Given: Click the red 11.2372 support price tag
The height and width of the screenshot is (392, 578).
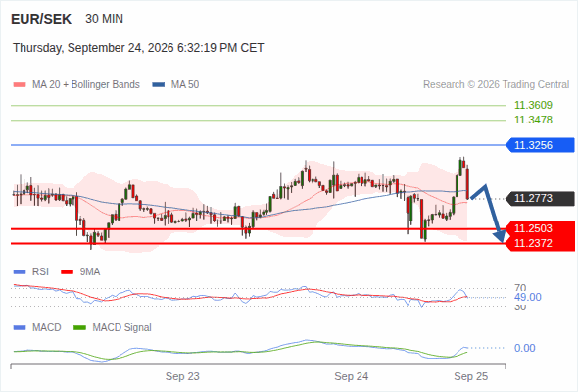Looking at the screenshot, I should (539, 243).
